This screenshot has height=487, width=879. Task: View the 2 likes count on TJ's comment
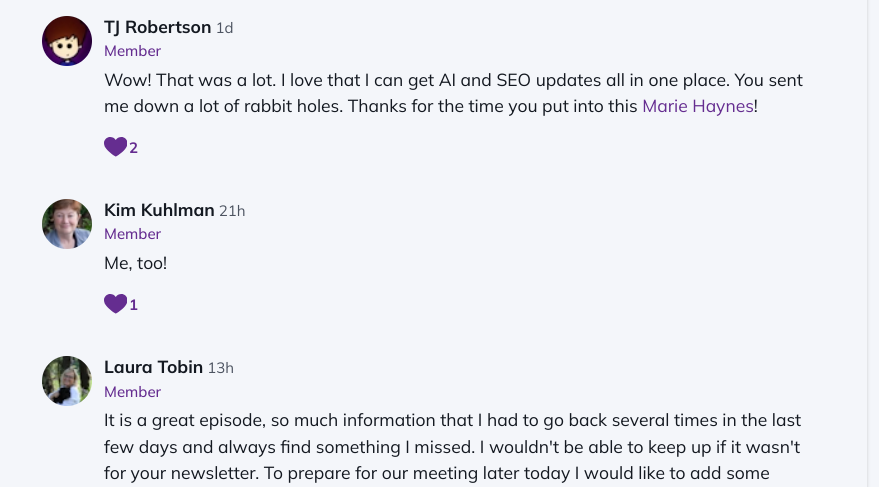[133, 148]
